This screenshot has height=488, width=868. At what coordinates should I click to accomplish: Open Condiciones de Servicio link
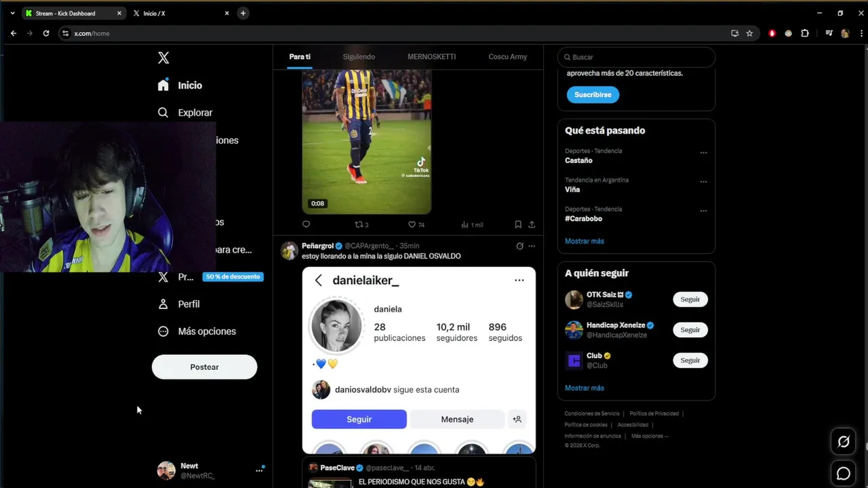[592, 413]
